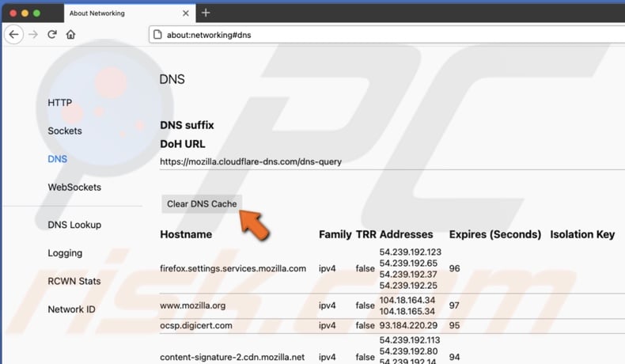
Task: Click ipv4 in the www.mozilla.org row
Action: click(x=328, y=305)
